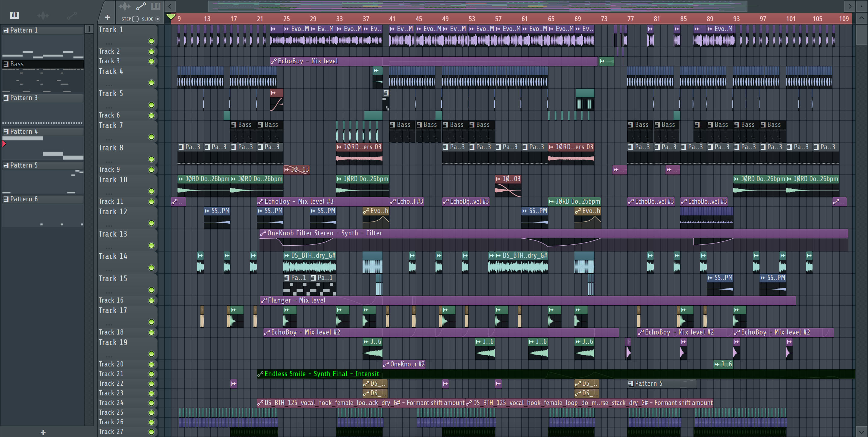Jump to bar 41 on the timeline ruler
Image resolution: width=868 pixels, height=437 pixels.
coord(392,19)
